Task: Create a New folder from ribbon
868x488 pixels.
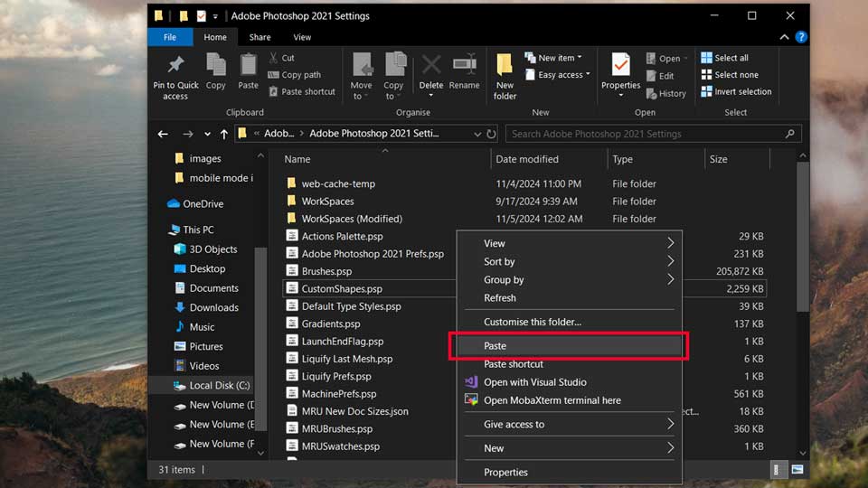Action: pos(505,77)
